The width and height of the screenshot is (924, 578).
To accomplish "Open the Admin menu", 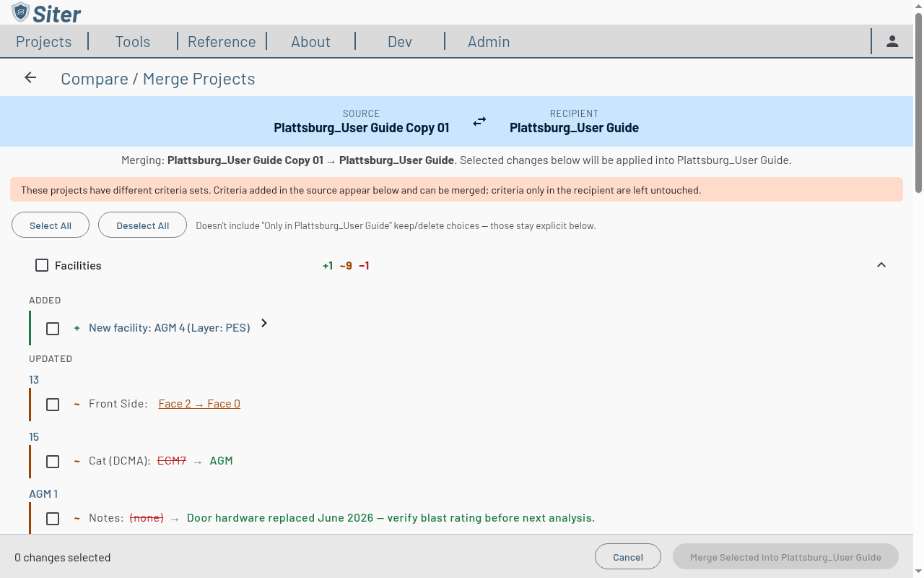I will click(x=489, y=42).
